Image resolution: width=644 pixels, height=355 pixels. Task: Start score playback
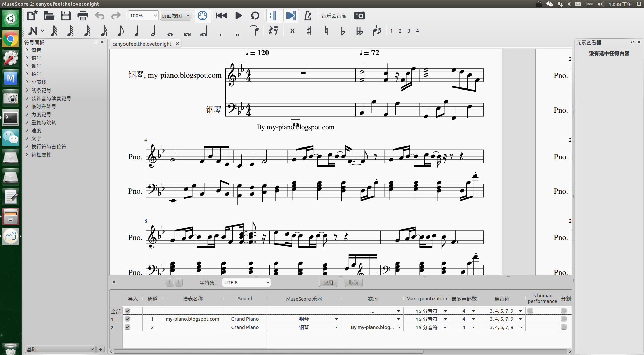[x=239, y=16]
